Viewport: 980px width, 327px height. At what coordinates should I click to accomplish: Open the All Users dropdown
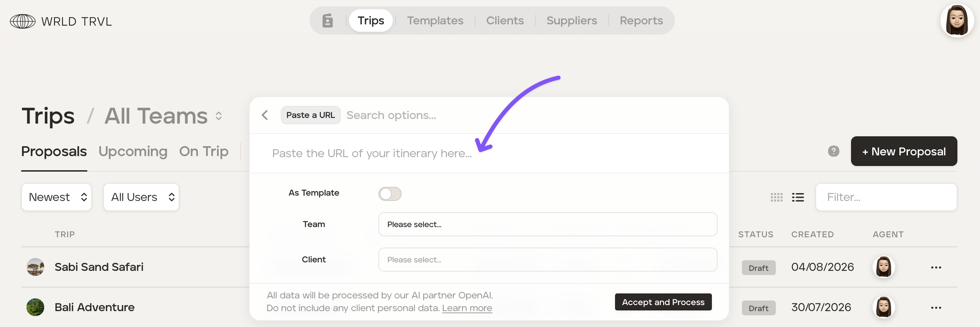click(x=141, y=197)
